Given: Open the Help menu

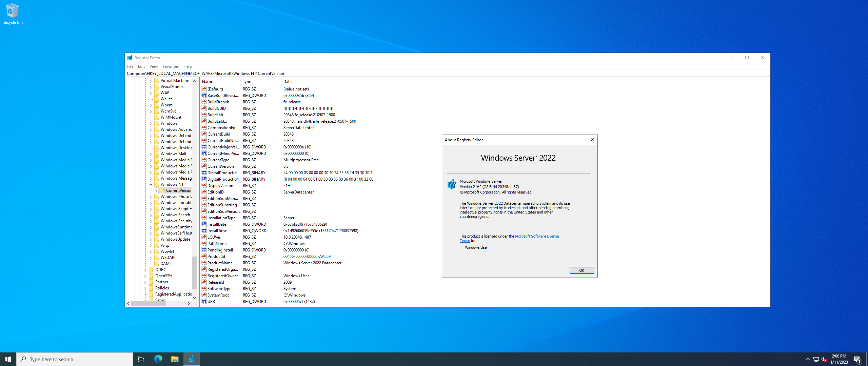Looking at the screenshot, I should coord(188,66).
